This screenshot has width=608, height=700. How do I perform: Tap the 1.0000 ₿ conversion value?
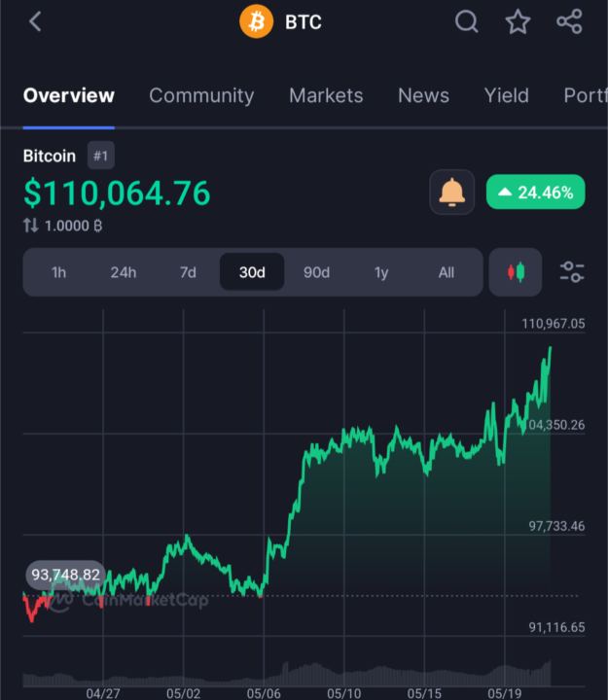[73, 226]
